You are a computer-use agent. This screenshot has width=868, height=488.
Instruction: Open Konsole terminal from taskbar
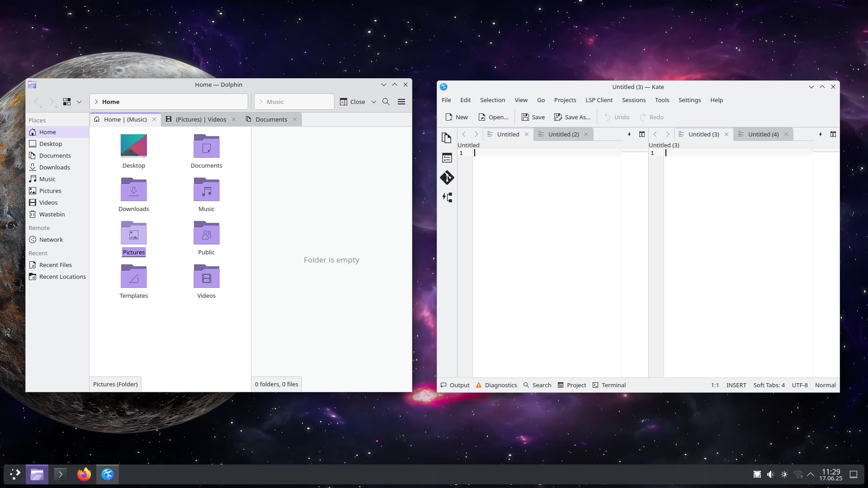(60, 474)
